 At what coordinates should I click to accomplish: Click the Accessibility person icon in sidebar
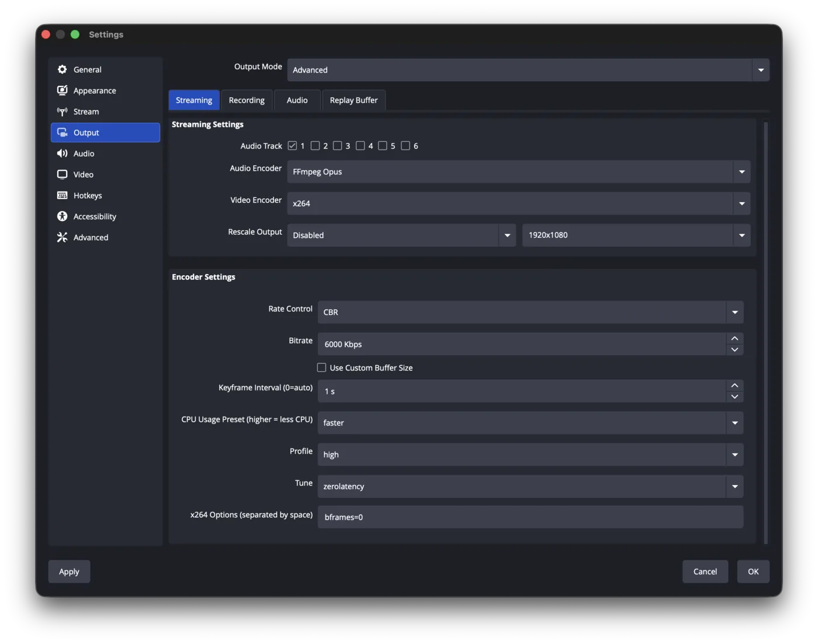[x=62, y=217]
